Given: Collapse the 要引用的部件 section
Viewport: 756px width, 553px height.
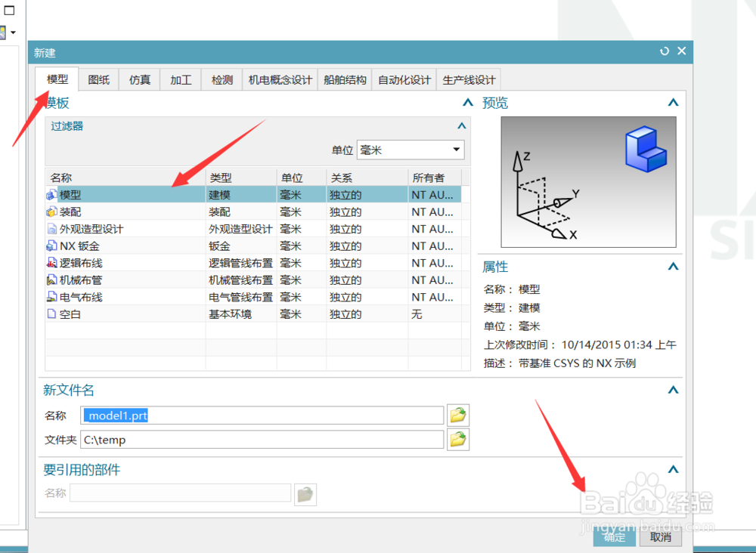Looking at the screenshot, I should (x=673, y=469).
